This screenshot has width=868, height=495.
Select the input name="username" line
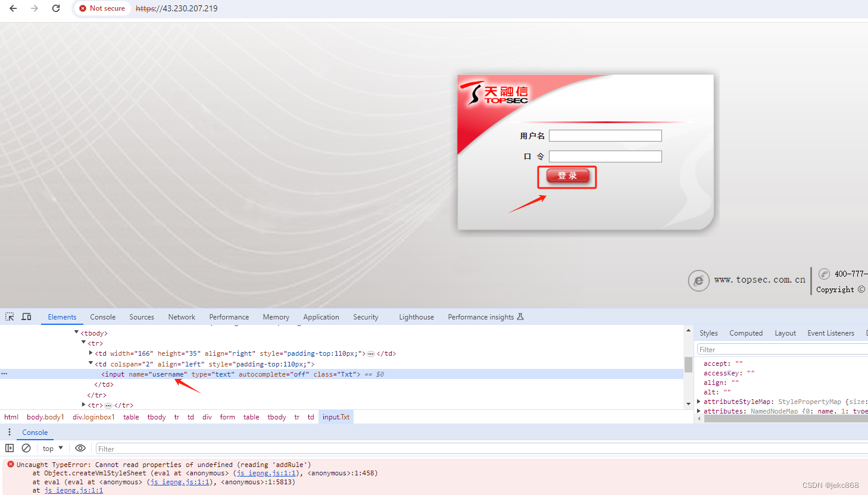pyautogui.click(x=342, y=374)
